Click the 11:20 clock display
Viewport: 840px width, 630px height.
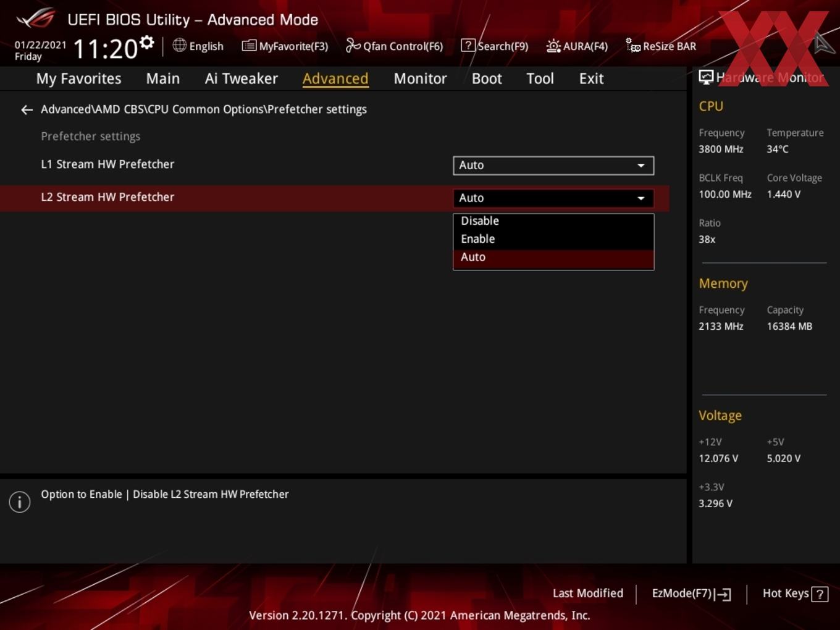106,49
